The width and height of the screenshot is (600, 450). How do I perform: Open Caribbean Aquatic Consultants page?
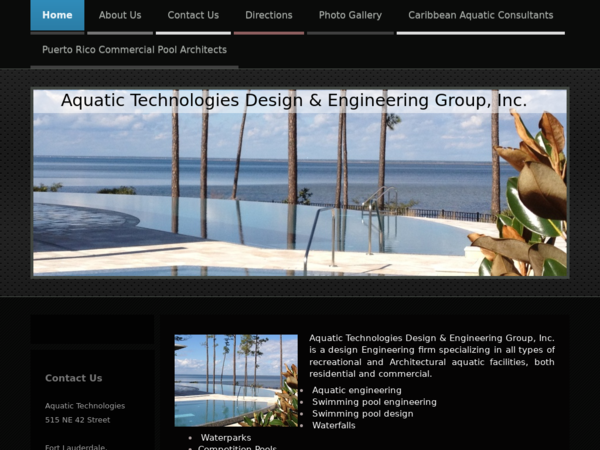click(481, 15)
